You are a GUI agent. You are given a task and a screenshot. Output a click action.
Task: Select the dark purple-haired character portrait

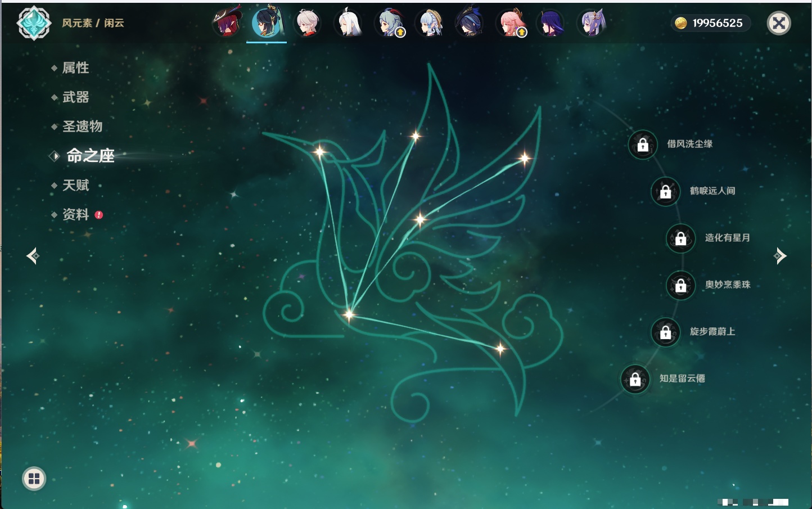(551, 23)
